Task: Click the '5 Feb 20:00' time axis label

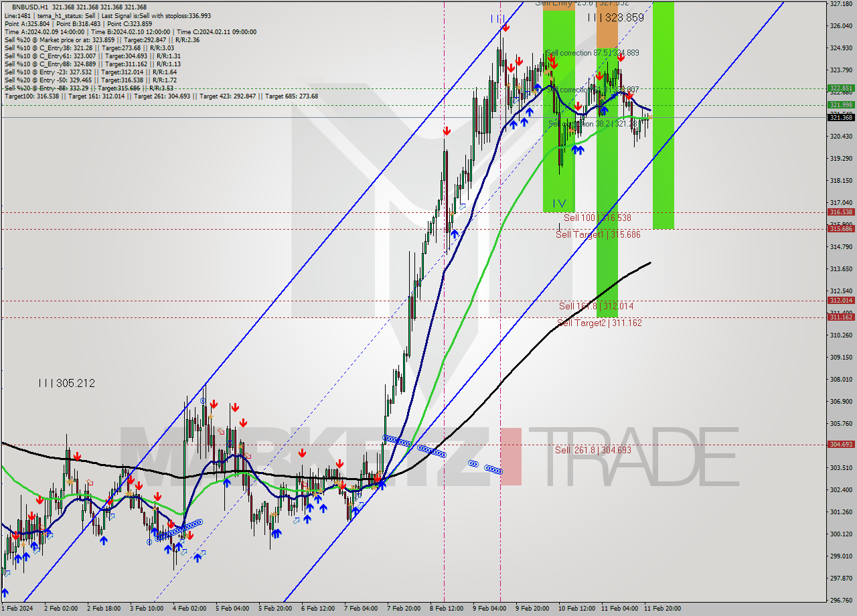Action: [275, 609]
